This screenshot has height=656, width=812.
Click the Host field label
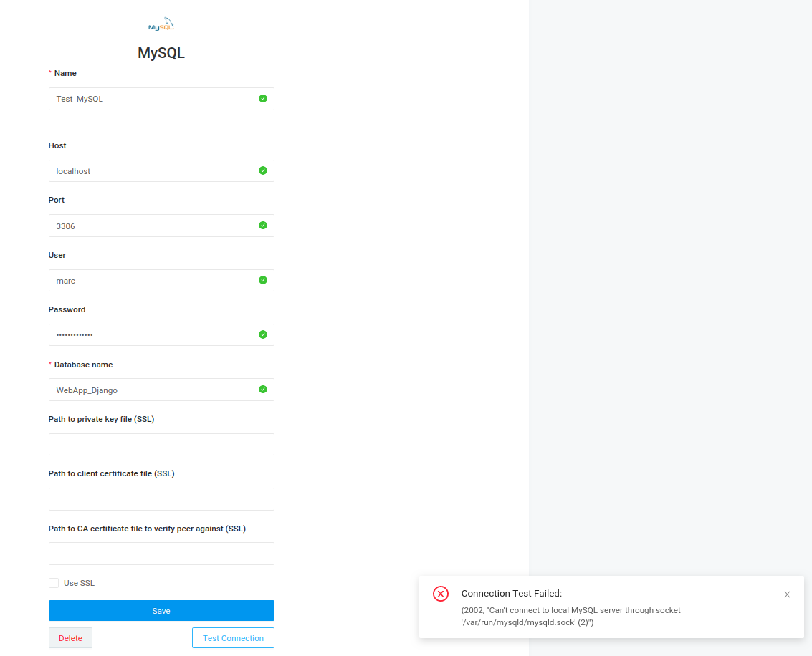pos(57,145)
